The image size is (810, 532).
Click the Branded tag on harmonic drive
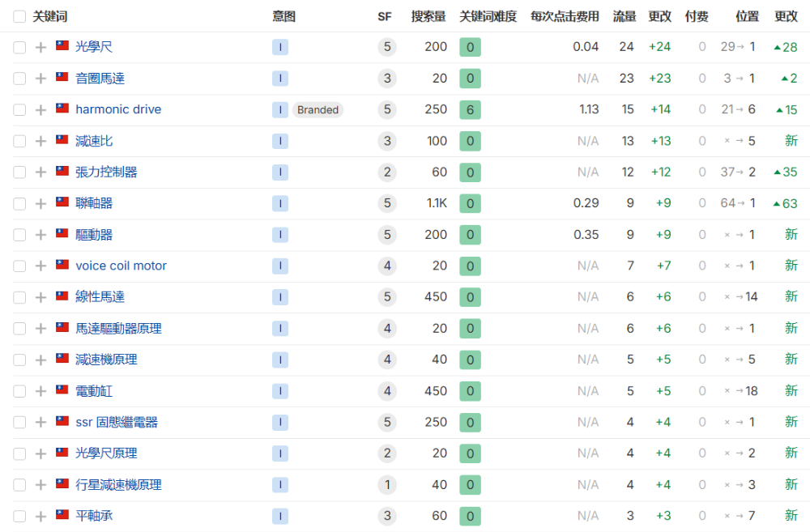click(x=318, y=110)
